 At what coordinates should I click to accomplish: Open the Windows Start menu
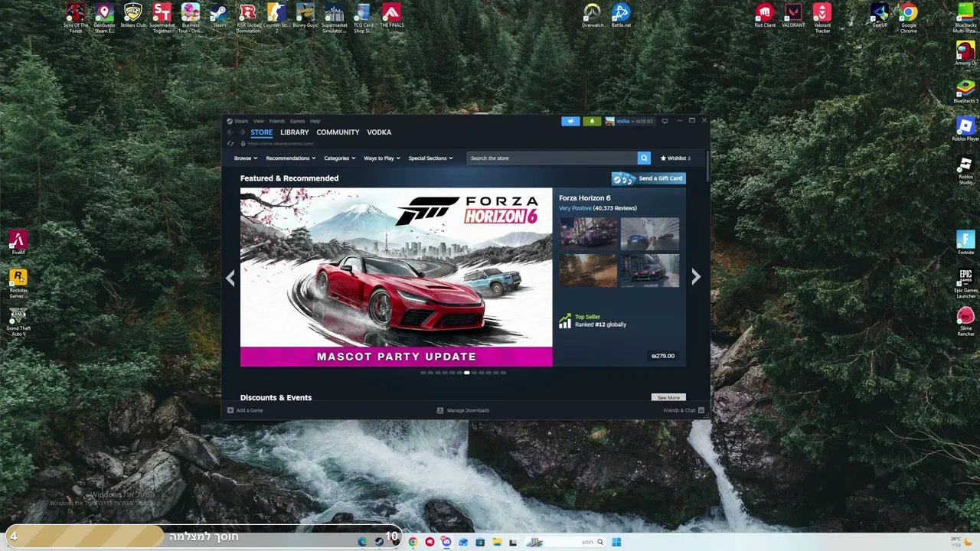pyautogui.click(x=616, y=543)
